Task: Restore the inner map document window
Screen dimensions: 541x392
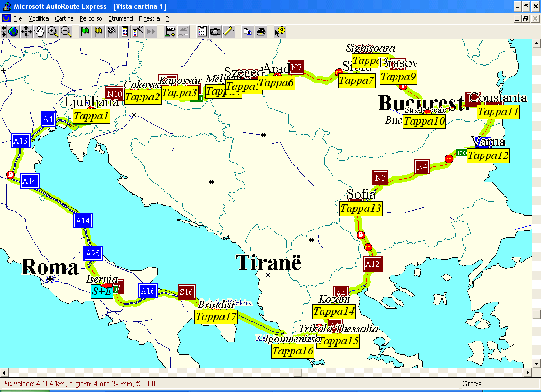Action: pyautogui.click(x=526, y=18)
